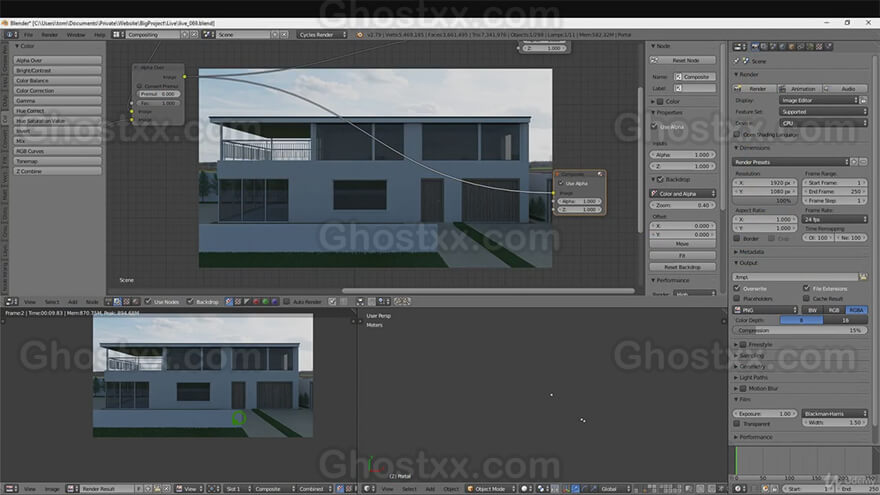This screenshot has width=880, height=495.
Task: Toggle the Use Nodes checkbox
Action: 148,302
